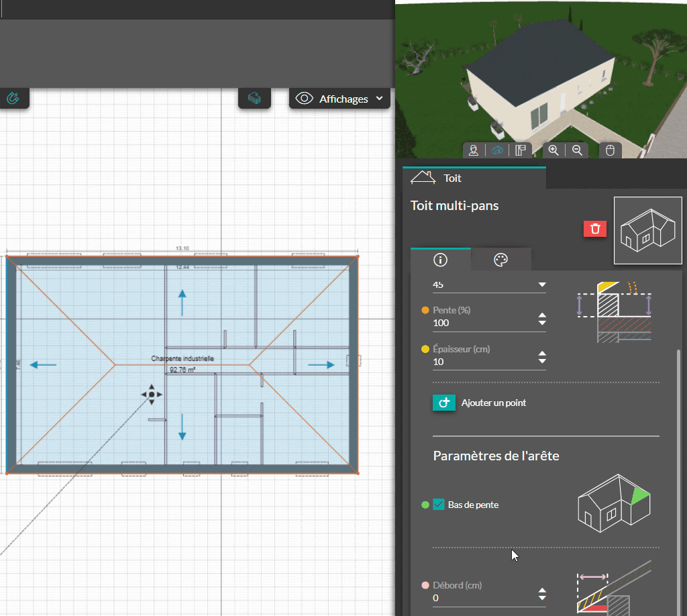Delete the roof with red trash button

point(594,229)
